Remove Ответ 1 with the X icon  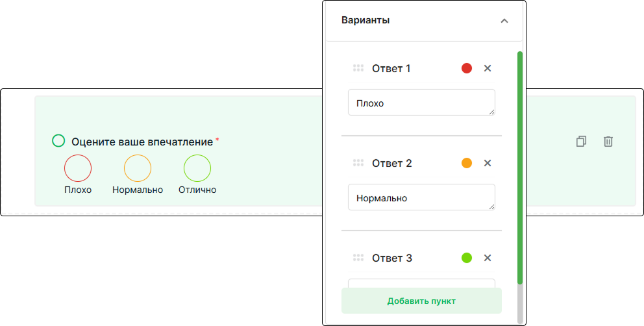(x=488, y=68)
